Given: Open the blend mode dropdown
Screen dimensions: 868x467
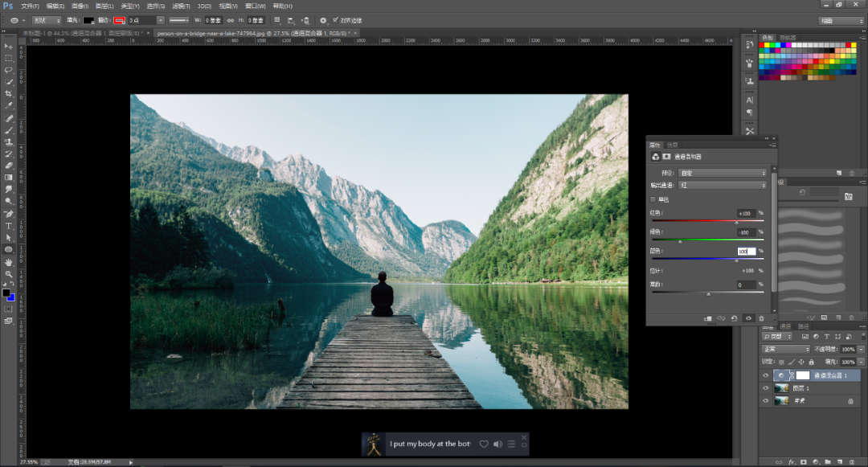Looking at the screenshot, I should pyautogui.click(x=786, y=349).
